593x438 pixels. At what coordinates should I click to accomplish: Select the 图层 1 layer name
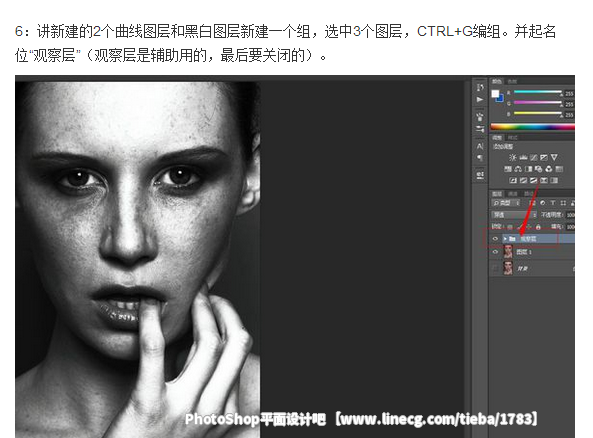pyautogui.click(x=524, y=252)
